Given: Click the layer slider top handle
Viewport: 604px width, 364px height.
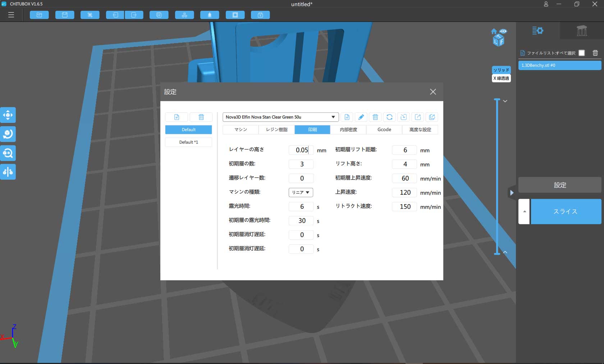Looking at the screenshot, I should click(497, 100).
